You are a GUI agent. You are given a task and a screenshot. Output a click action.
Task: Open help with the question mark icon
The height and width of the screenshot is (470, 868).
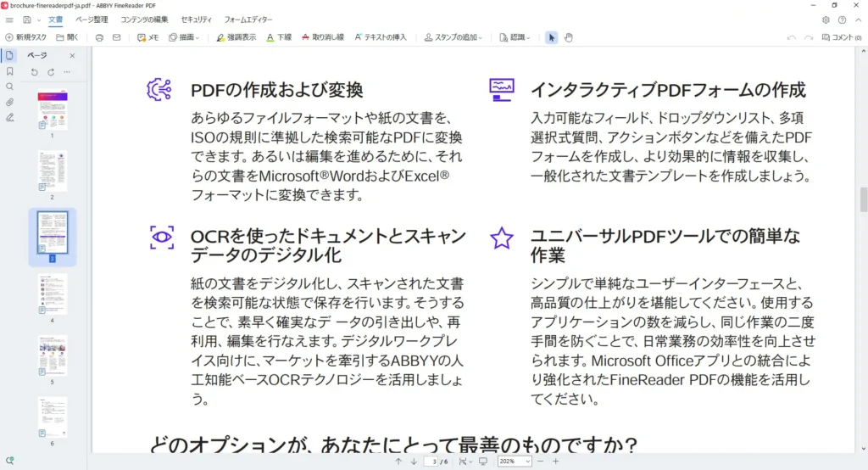[842, 20]
